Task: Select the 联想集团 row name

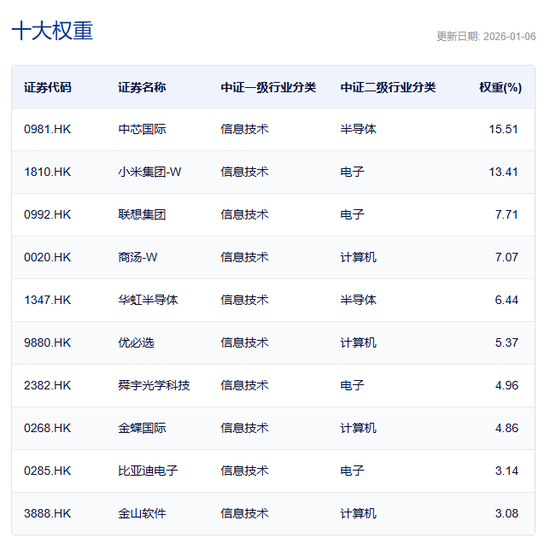Action: pos(142,215)
